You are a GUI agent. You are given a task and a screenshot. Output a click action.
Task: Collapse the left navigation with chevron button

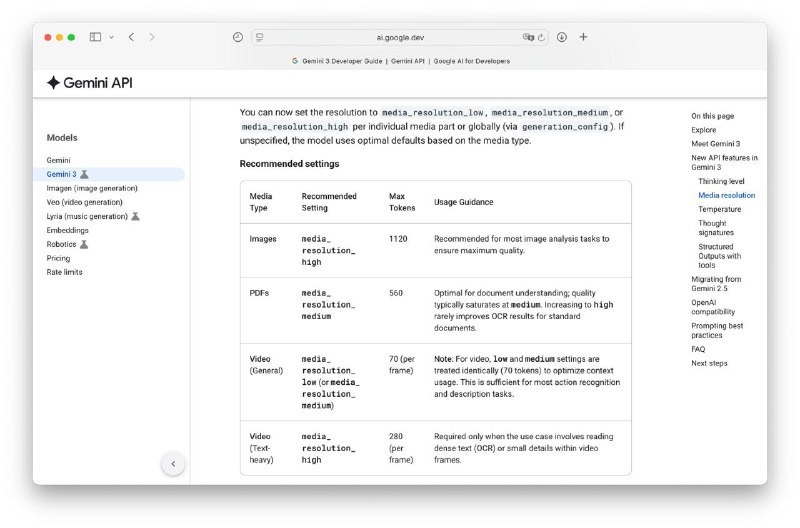[173, 464]
